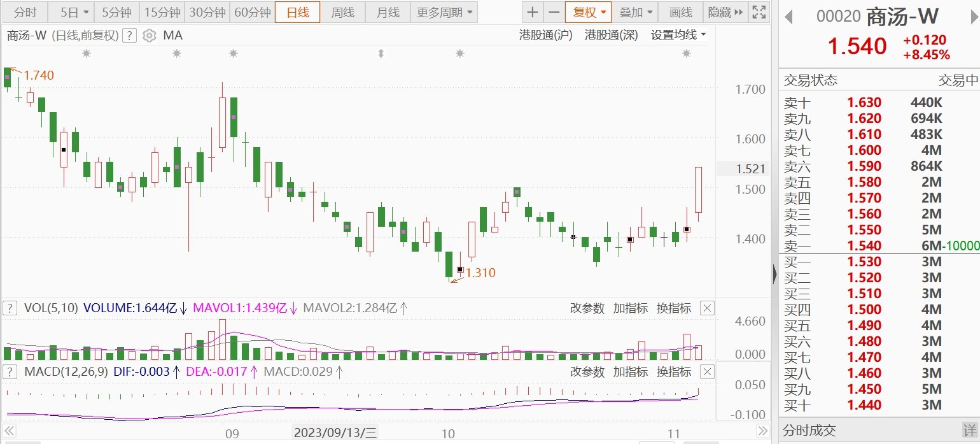Zoom in the chart with plus button
980x444 pixels.
point(533,12)
